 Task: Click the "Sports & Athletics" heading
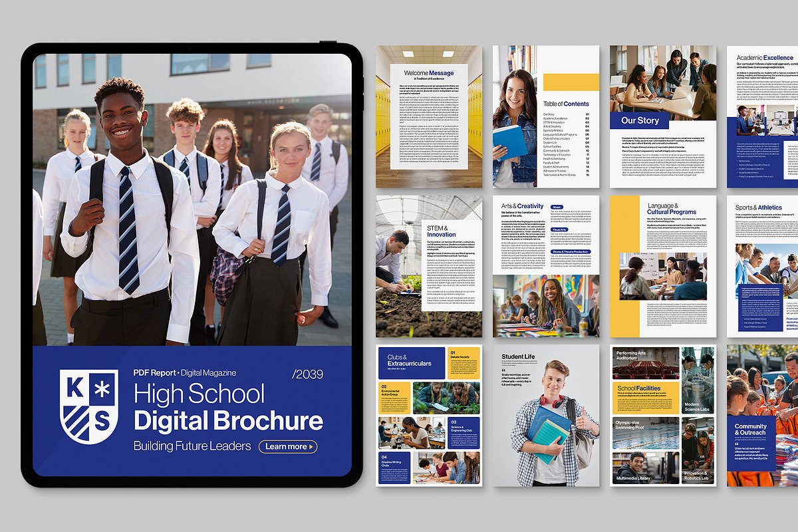pos(759,207)
